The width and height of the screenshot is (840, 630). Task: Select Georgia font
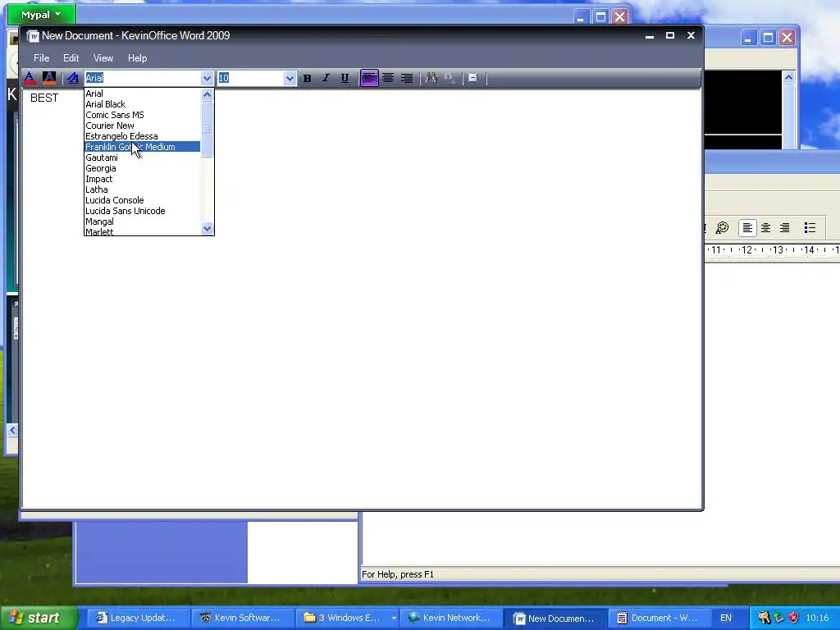pos(143,168)
